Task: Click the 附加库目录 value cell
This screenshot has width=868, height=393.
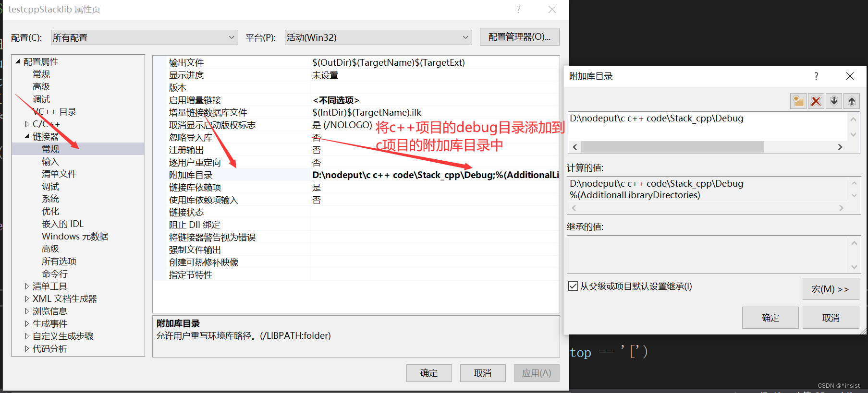Action: tap(435, 175)
